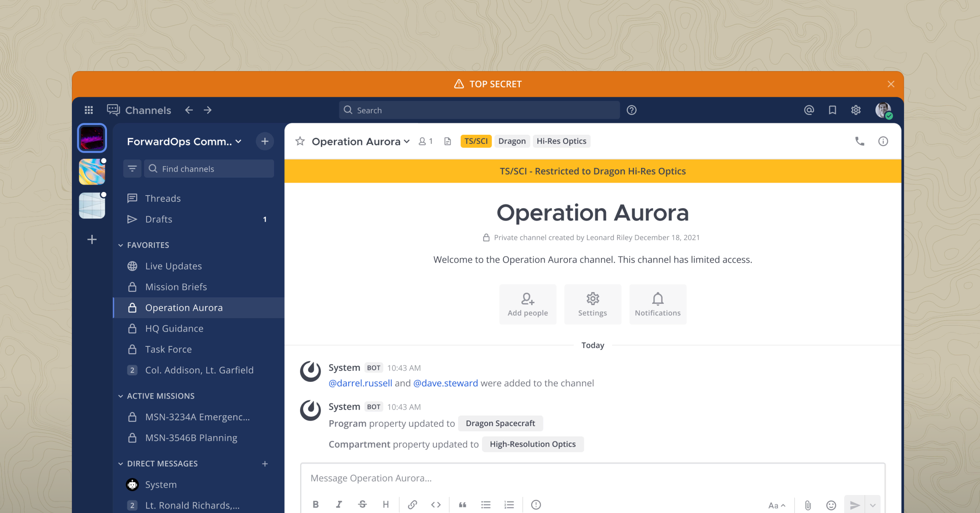
Task: Select the purple team workspace thumbnail
Action: point(92,138)
